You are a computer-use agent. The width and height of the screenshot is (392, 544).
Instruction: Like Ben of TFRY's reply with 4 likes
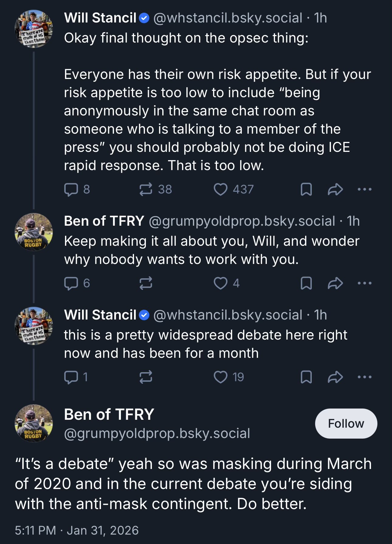pyautogui.click(x=221, y=283)
